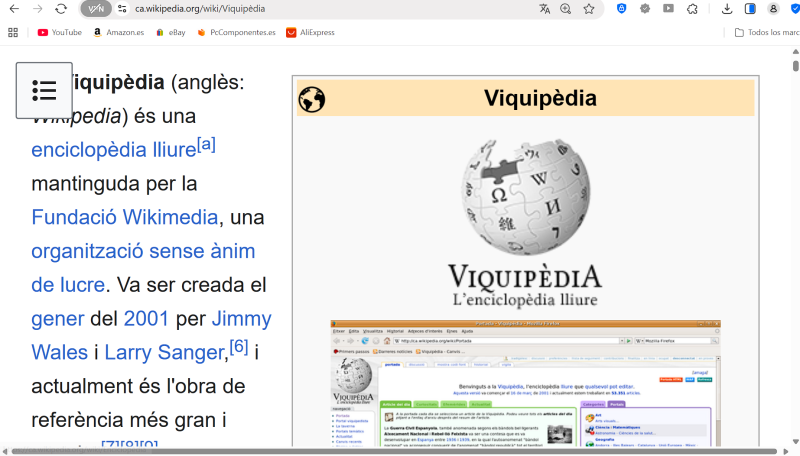
Task: Open the zoom level magnifier icon
Action: pos(566,9)
